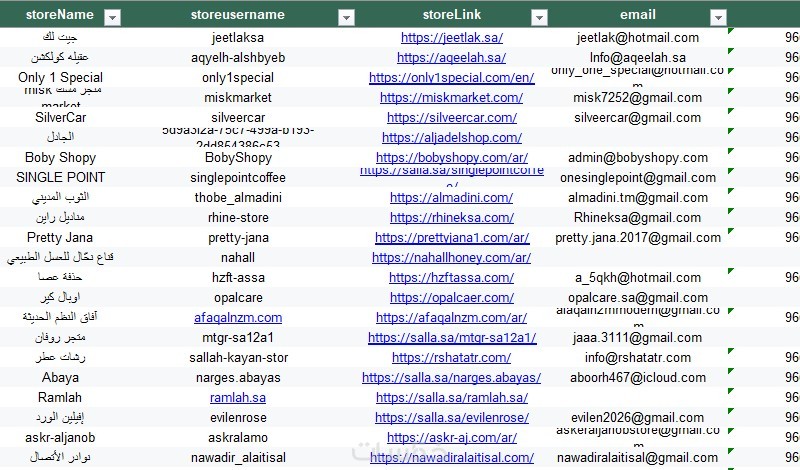Screen dimensions: 800x470
Task: Visit the salla.sa/narges.abayas/ link
Action: click(452, 378)
